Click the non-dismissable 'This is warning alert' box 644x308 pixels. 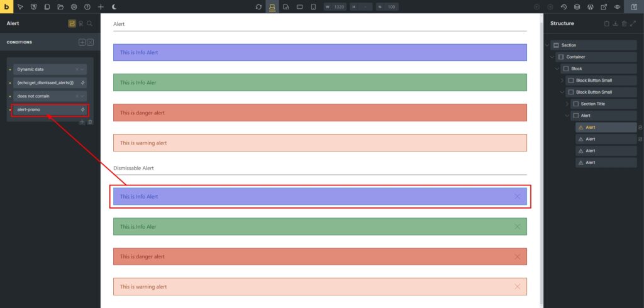click(x=320, y=143)
